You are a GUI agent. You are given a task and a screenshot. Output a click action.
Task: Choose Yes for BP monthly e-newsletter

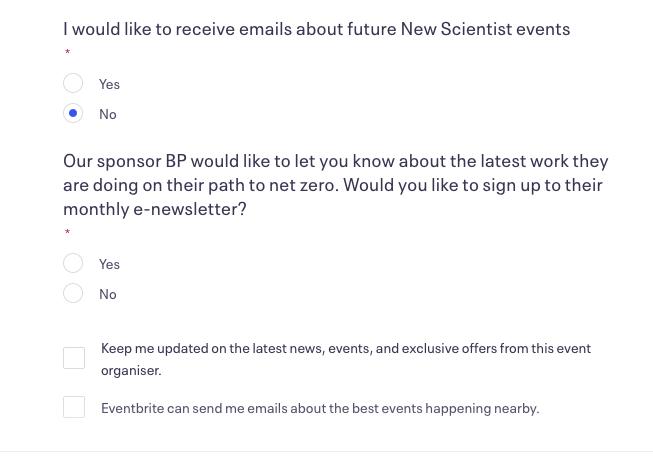[x=73, y=264]
